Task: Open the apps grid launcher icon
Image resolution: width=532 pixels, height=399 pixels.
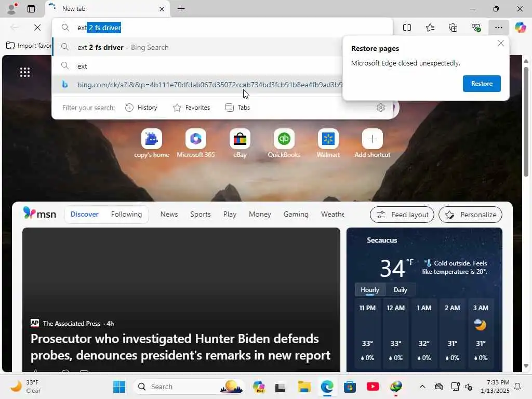Action: click(25, 72)
